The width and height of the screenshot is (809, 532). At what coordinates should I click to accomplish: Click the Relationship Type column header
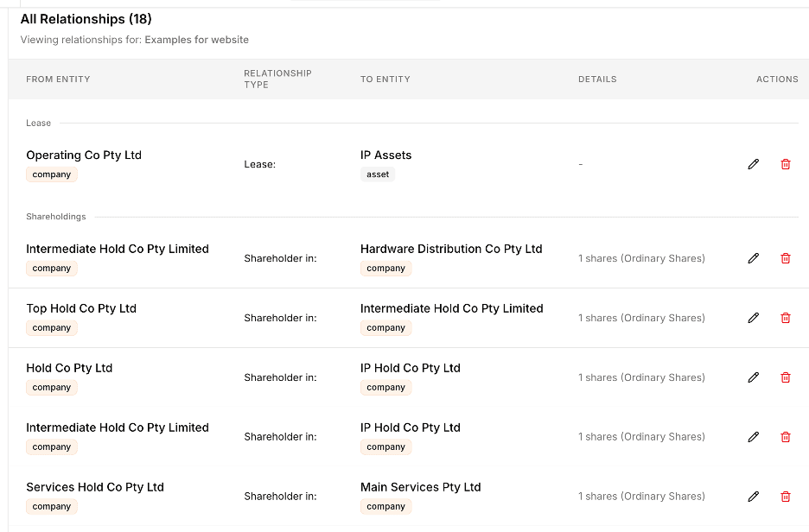[x=277, y=79]
